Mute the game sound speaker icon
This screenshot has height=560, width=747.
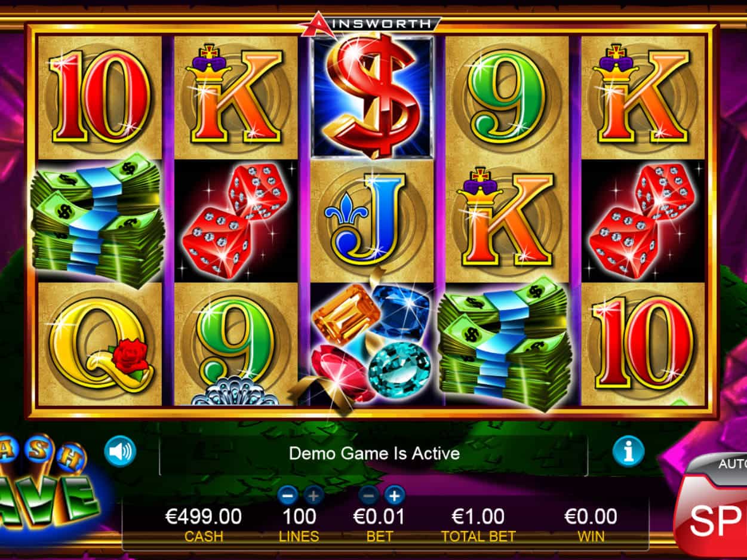pyautogui.click(x=120, y=452)
